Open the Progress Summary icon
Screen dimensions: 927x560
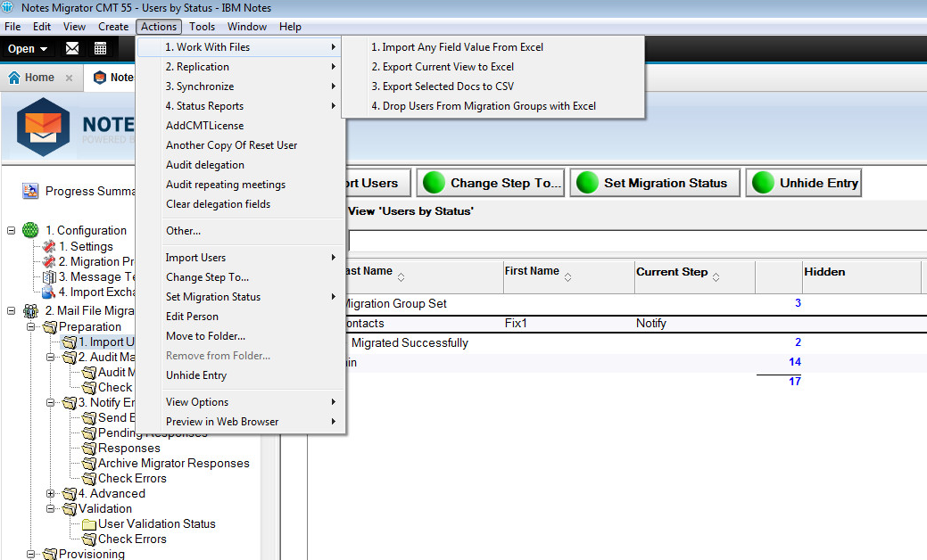click(x=30, y=191)
